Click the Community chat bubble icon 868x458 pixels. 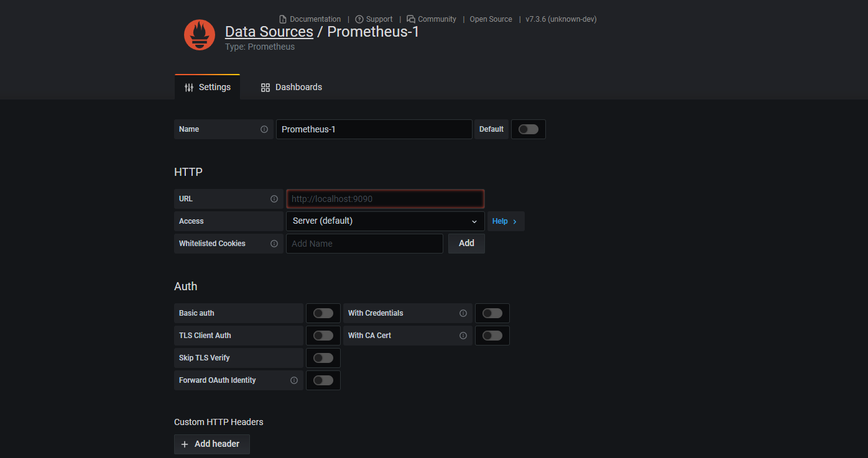pos(411,19)
